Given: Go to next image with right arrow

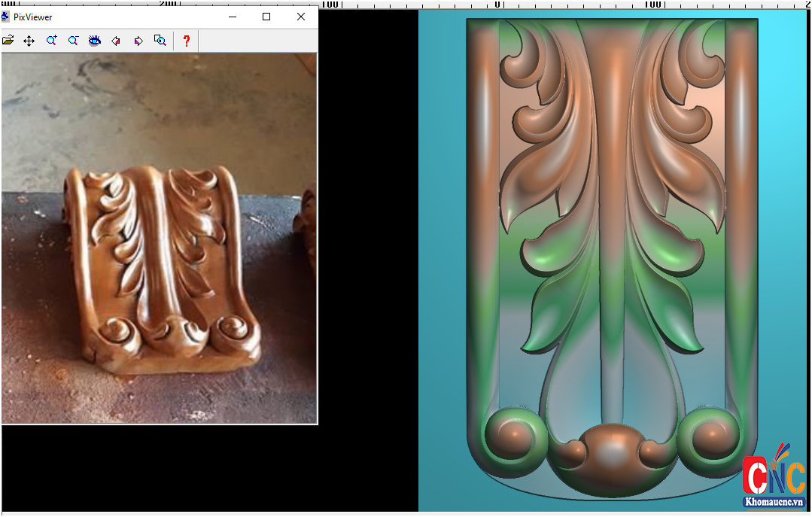Looking at the screenshot, I should pyautogui.click(x=138, y=41).
